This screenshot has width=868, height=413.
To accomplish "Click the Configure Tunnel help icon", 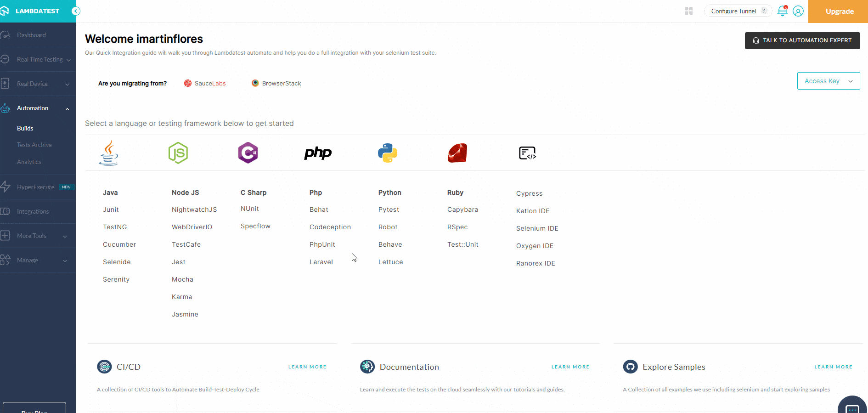I will click(x=764, y=11).
